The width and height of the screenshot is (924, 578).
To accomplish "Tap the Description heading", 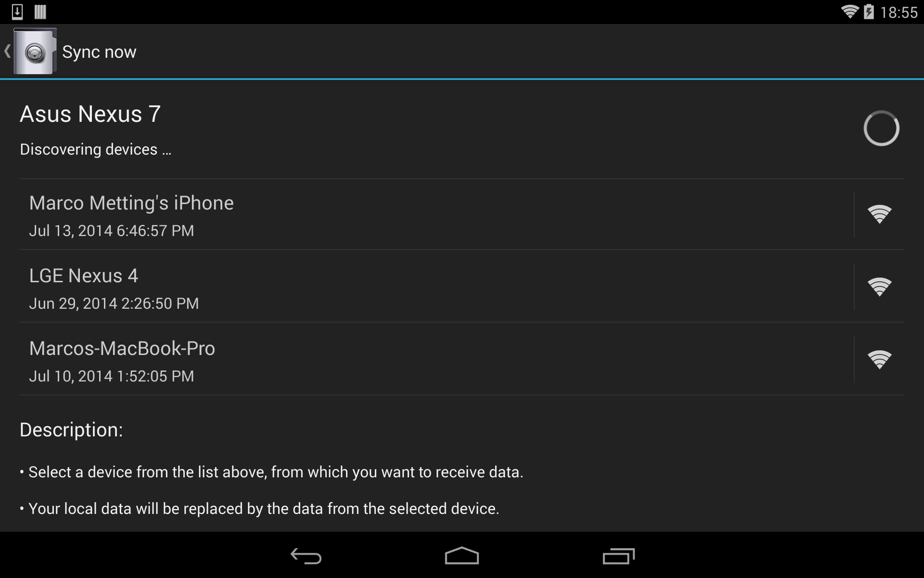I will (71, 430).
